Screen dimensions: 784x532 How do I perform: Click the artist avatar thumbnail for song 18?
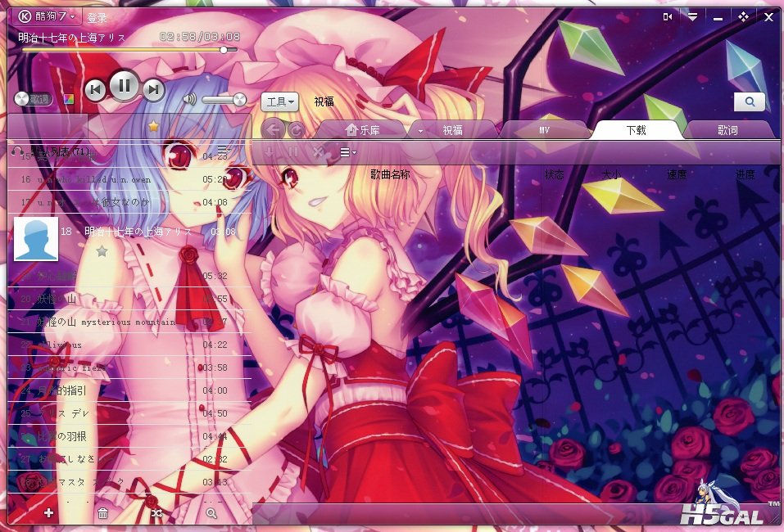click(36, 239)
